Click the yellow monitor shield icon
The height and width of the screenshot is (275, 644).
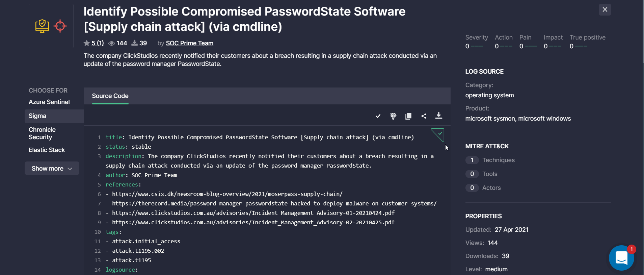point(42,26)
